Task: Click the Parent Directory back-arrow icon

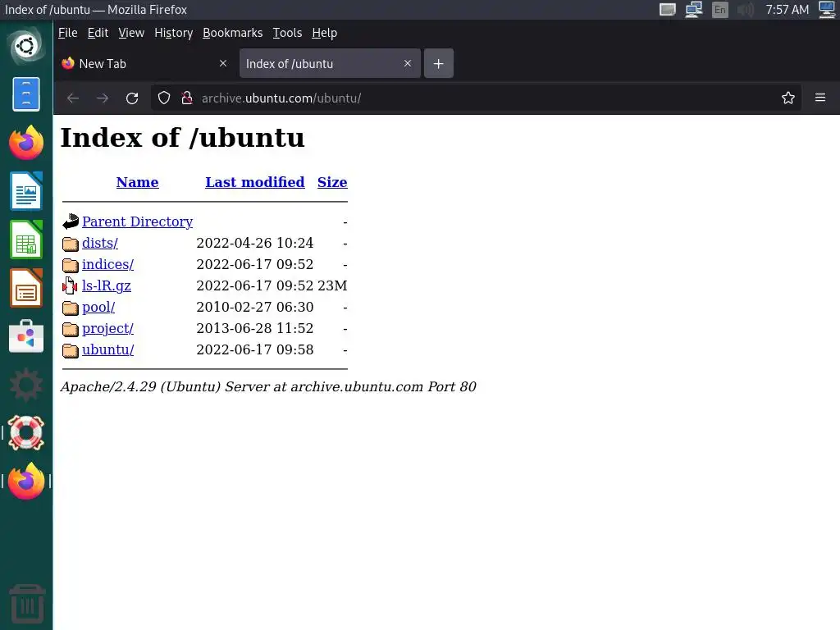Action: [71, 221]
